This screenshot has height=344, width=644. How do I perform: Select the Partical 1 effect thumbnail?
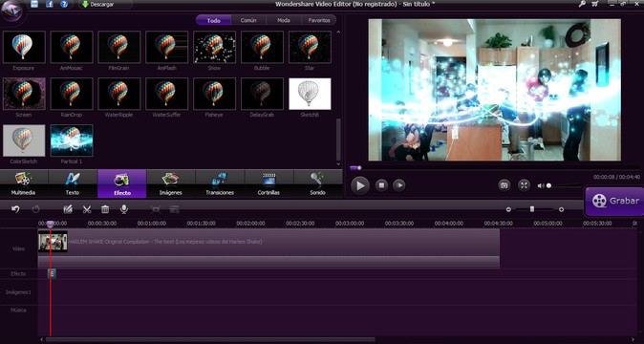click(x=72, y=140)
